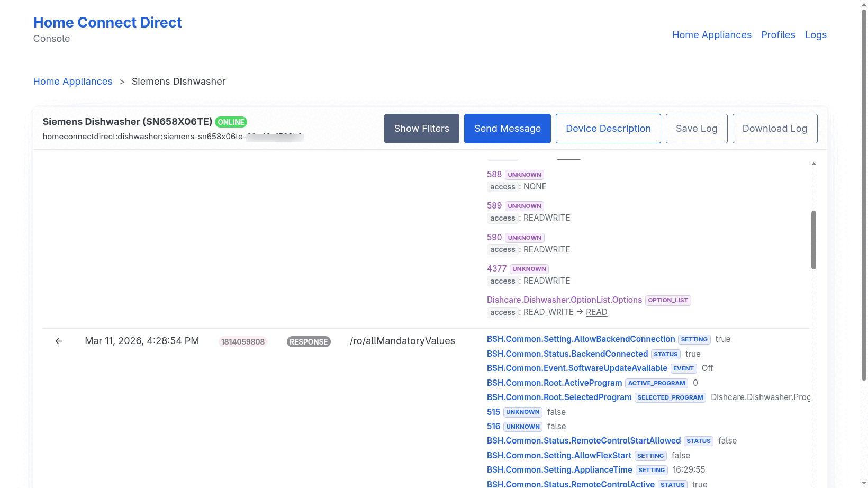Click the /ro/allMandatoryValues resource path
The image size is (868, 488).
point(402,341)
